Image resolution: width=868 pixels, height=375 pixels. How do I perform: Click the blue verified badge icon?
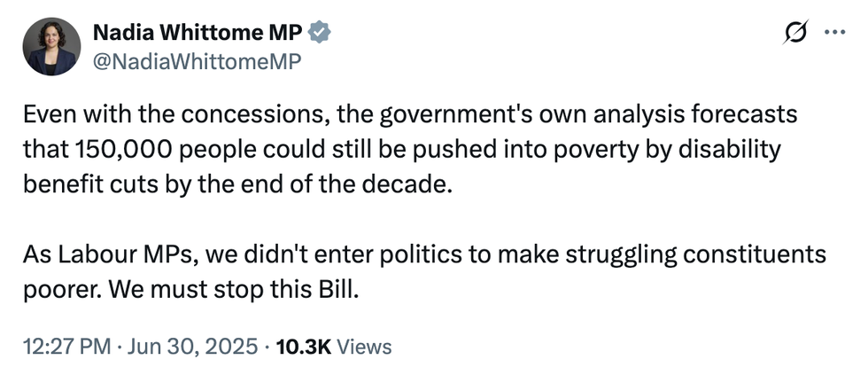click(x=320, y=34)
